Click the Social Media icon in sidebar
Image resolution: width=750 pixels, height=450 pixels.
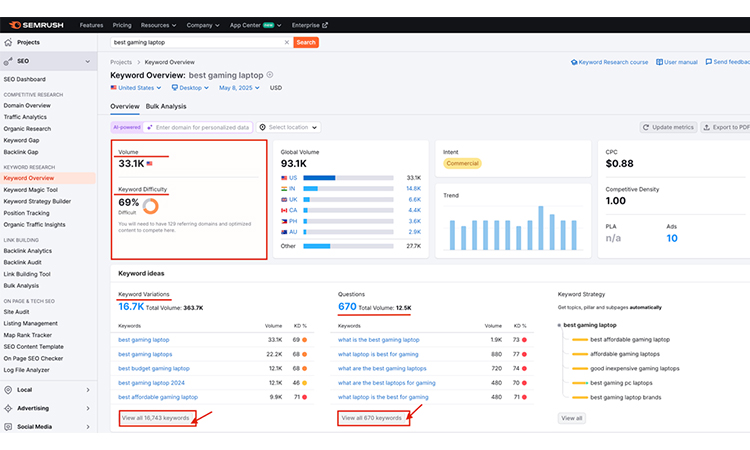point(8,427)
